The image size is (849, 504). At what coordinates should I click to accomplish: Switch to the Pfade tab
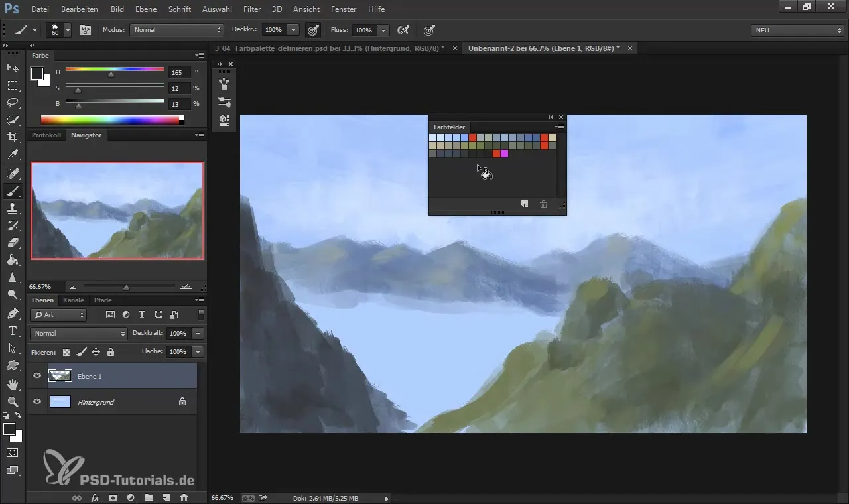[103, 300]
